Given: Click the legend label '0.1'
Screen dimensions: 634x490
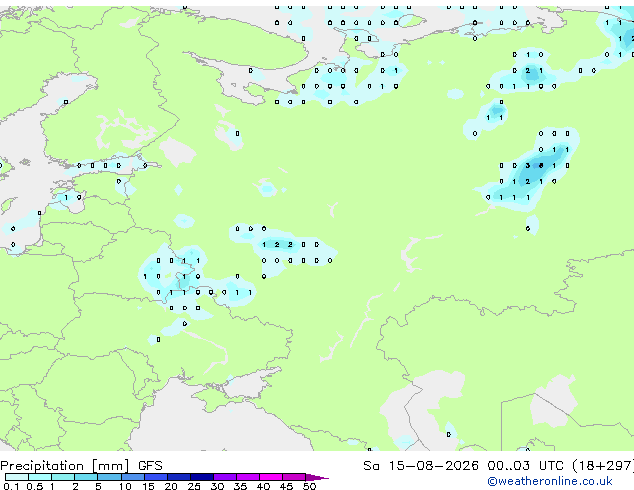Looking at the screenshot, I should [x=11, y=486].
